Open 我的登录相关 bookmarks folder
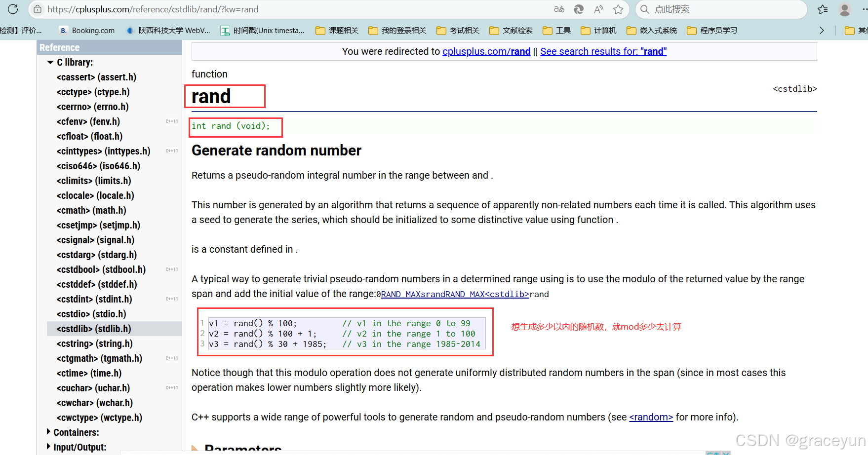The image size is (868, 455). click(x=397, y=31)
